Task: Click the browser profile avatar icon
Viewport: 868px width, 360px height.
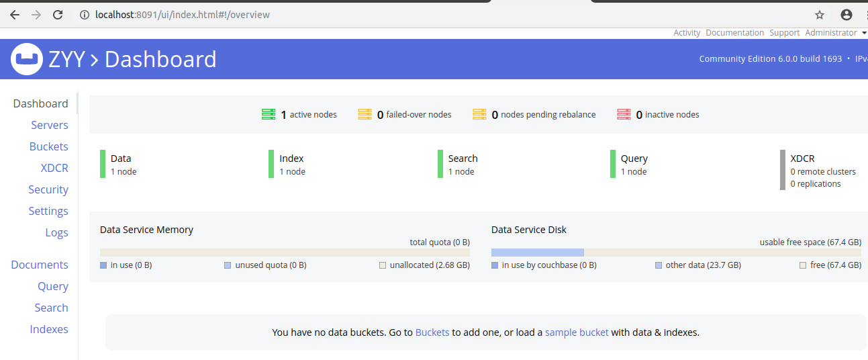Action: click(846, 15)
